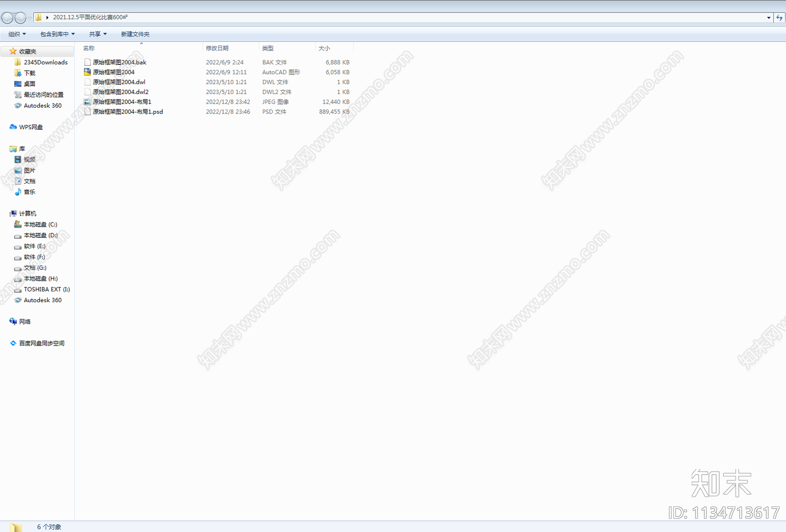Click the AutoCAD 图形 type cell
786x532 pixels.
click(281, 72)
